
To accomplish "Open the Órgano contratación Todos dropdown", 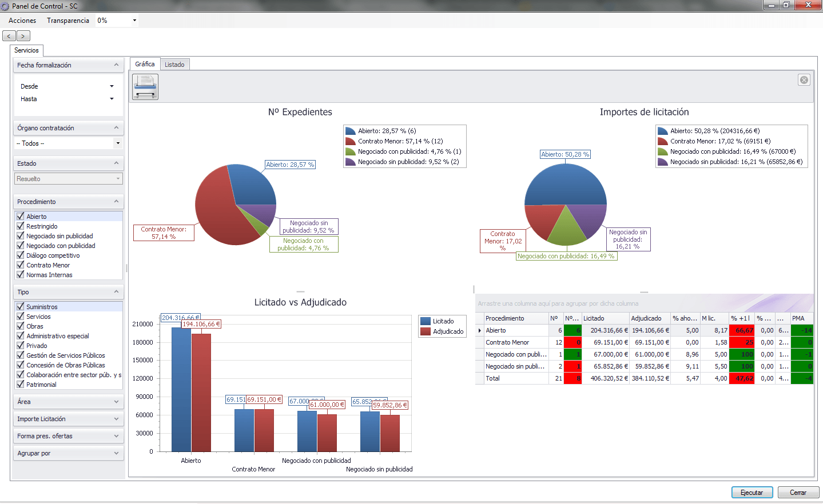I will pos(118,143).
